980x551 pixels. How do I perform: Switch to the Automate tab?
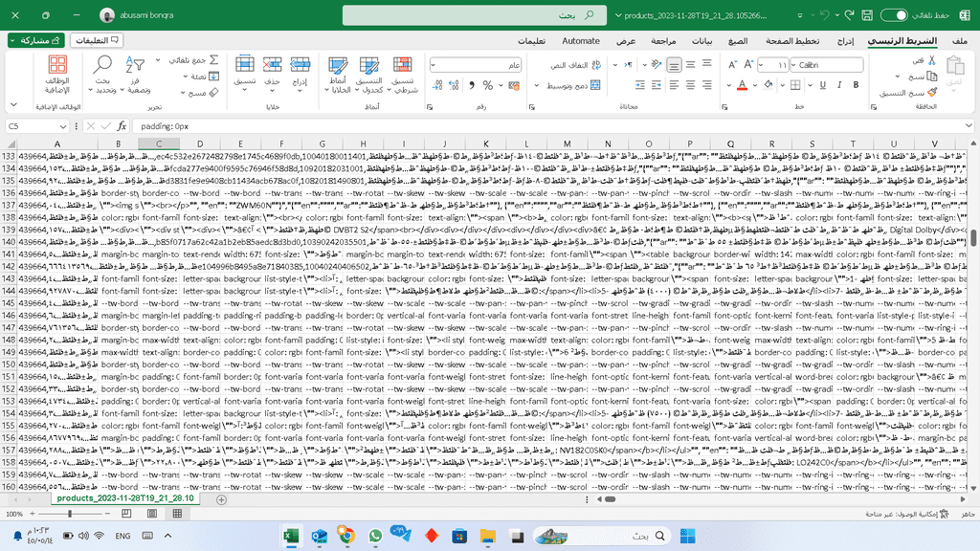tap(581, 40)
